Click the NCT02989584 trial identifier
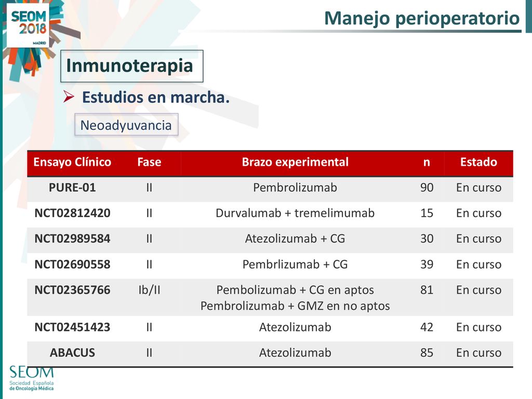The image size is (532, 399). coord(72,239)
